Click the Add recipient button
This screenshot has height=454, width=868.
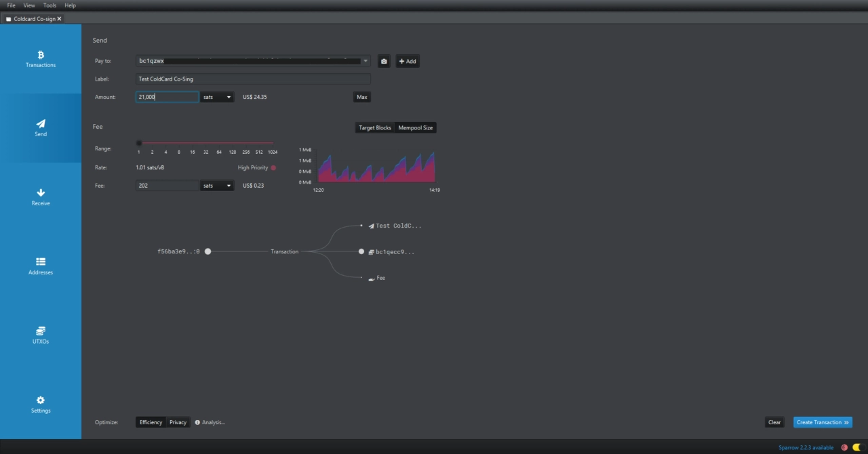pos(408,61)
